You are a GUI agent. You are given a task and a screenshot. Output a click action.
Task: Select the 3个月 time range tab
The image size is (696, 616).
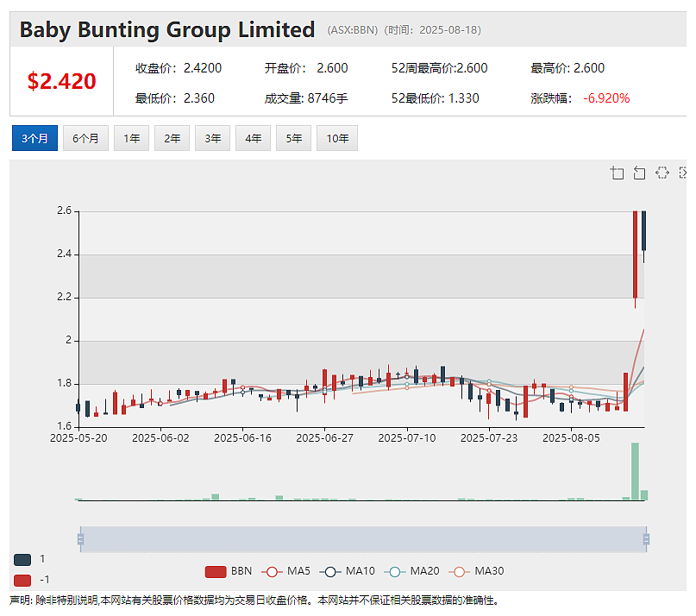(34, 138)
